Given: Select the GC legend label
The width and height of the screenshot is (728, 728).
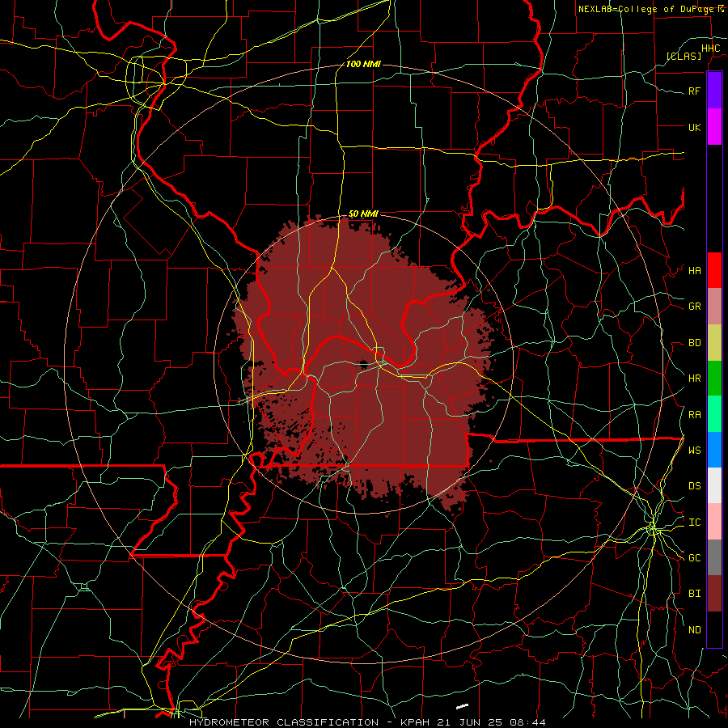Looking at the screenshot, I should coord(694,558).
